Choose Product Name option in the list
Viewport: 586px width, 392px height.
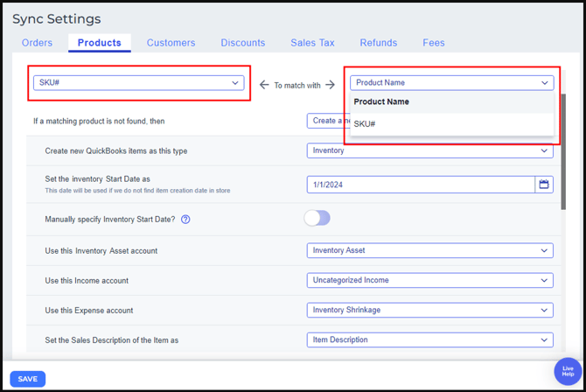click(x=381, y=102)
